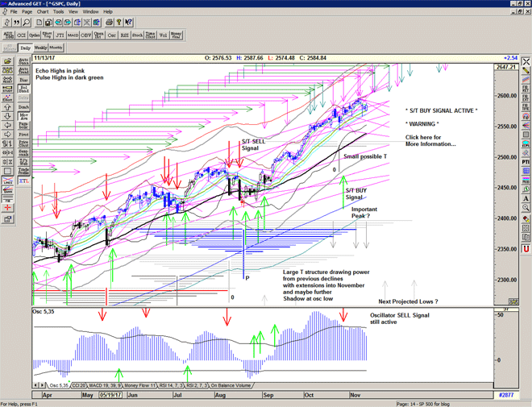The height and width of the screenshot is (407, 532).
Task: Open the Page menu dropdown
Action: 27,12
